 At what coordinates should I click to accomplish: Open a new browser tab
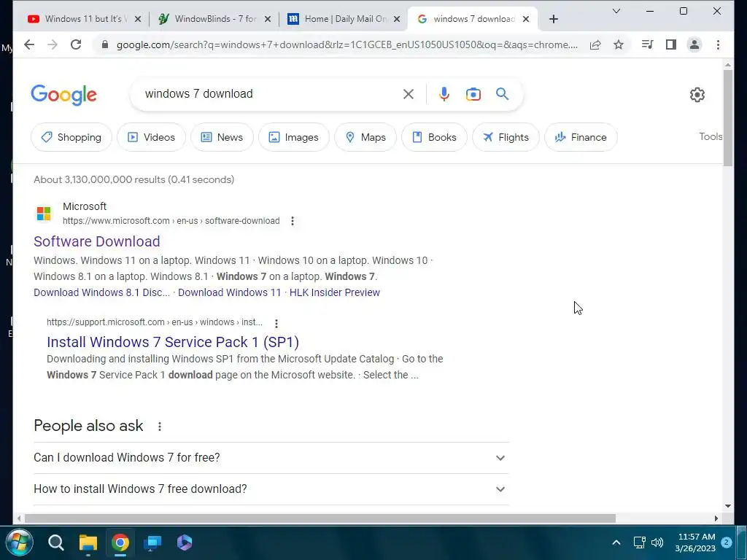click(x=553, y=19)
